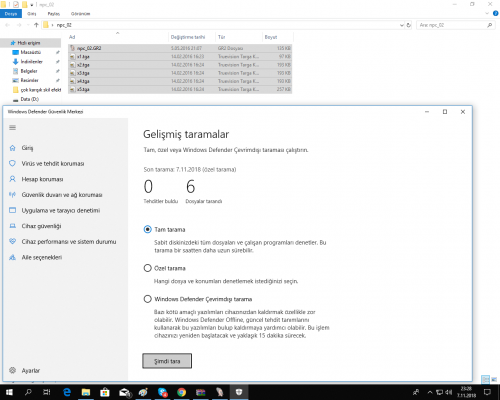Screen dimensions: 500x400
Task: Open Belgeler in navigation pane
Action: [29, 71]
